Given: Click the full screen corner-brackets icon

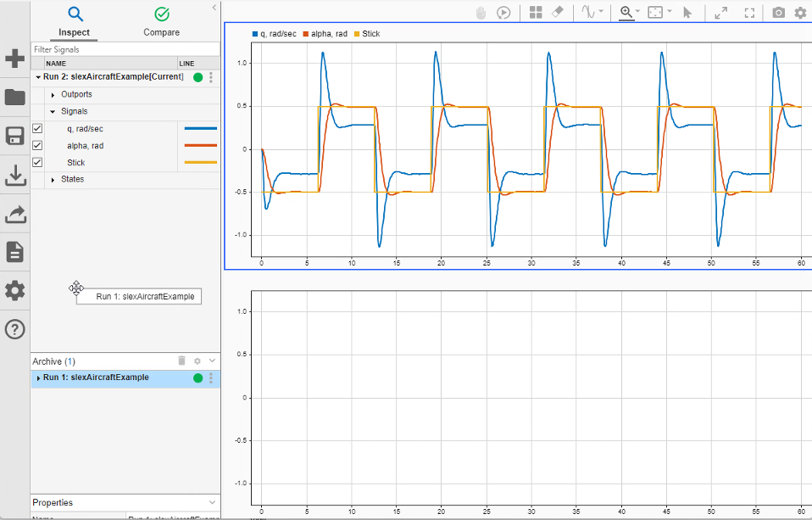Looking at the screenshot, I should point(749,13).
